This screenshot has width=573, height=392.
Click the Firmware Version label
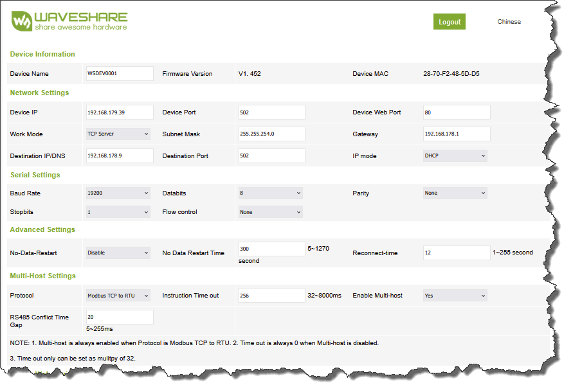click(187, 73)
